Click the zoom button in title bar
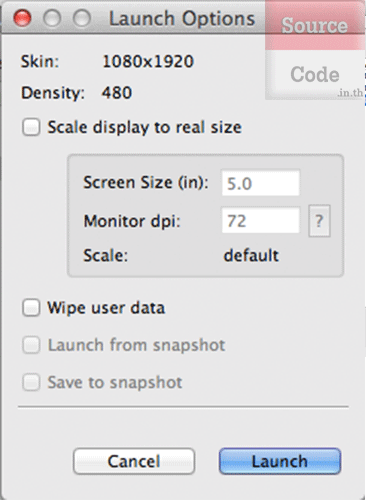The image size is (366, 500). point(82,18)
